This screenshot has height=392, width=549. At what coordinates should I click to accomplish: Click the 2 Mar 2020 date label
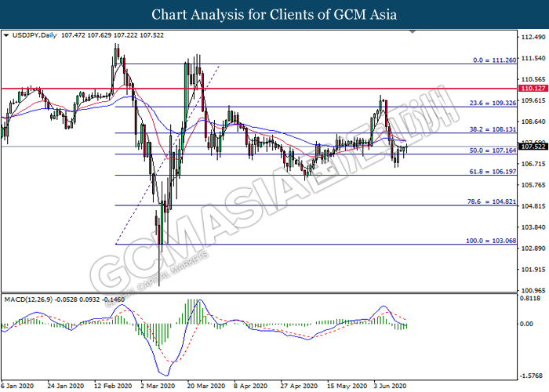coord(158,386)
